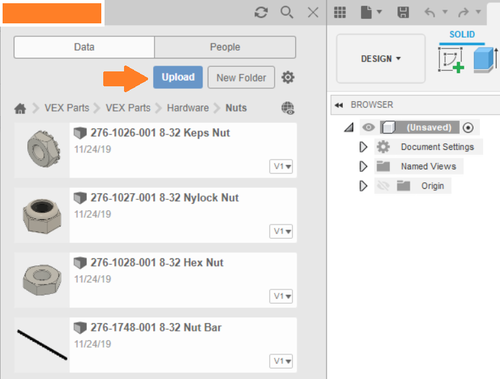Open data panel settings gear
The width and height of the screenshot is (500, 379).
pyautogui.click(x=288, y=77)
